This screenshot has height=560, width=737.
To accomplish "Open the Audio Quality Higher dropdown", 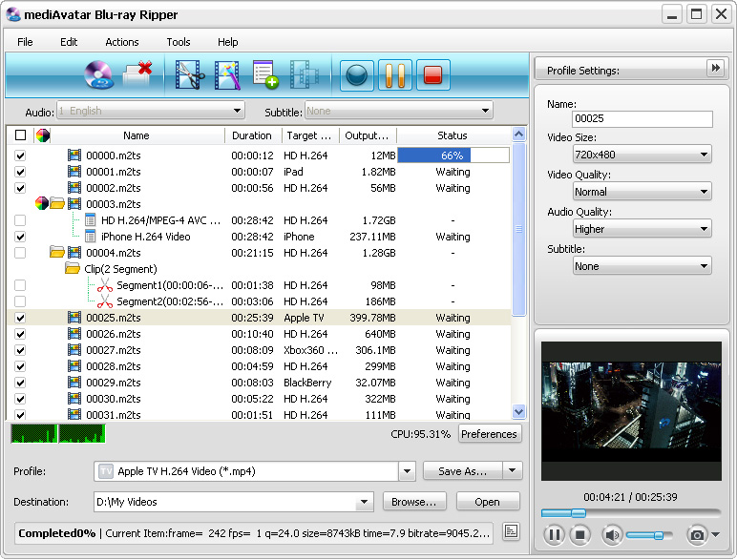I will pyautogui.click(x=642, y=229).
